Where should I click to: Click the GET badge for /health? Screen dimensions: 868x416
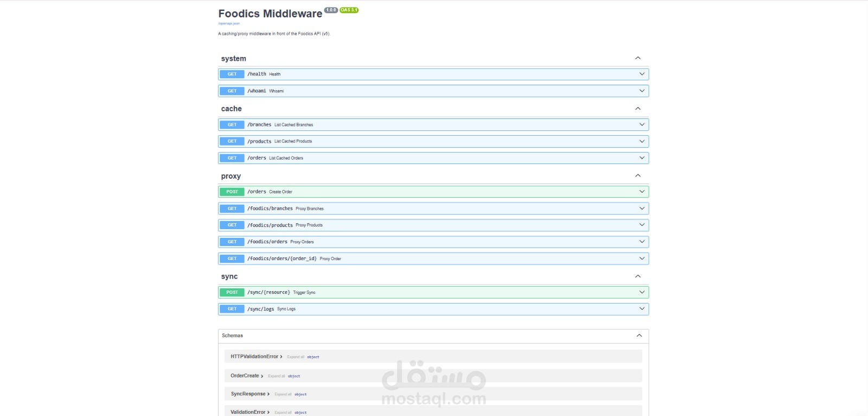(232, 74)
